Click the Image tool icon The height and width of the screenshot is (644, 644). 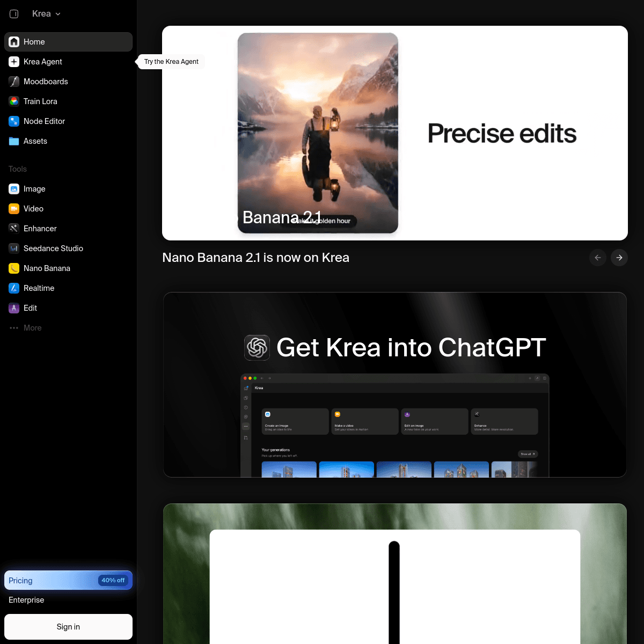[x=14, y=189]
